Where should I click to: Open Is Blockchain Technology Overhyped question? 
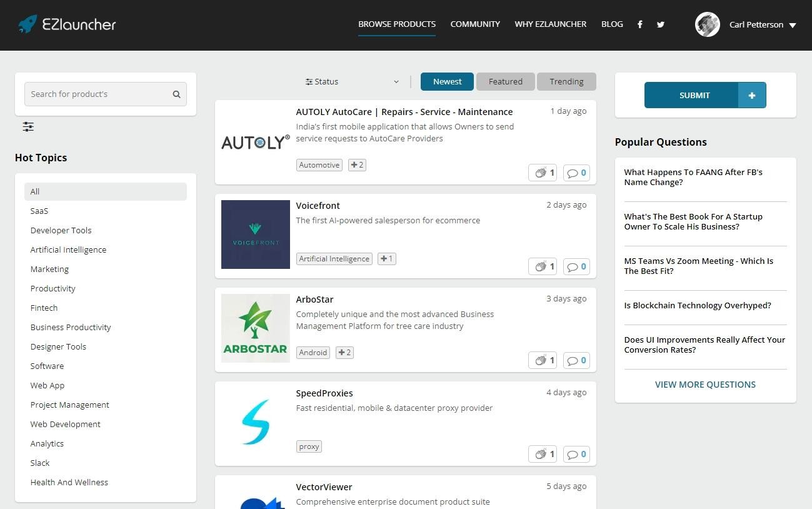(x=698, y=306)
